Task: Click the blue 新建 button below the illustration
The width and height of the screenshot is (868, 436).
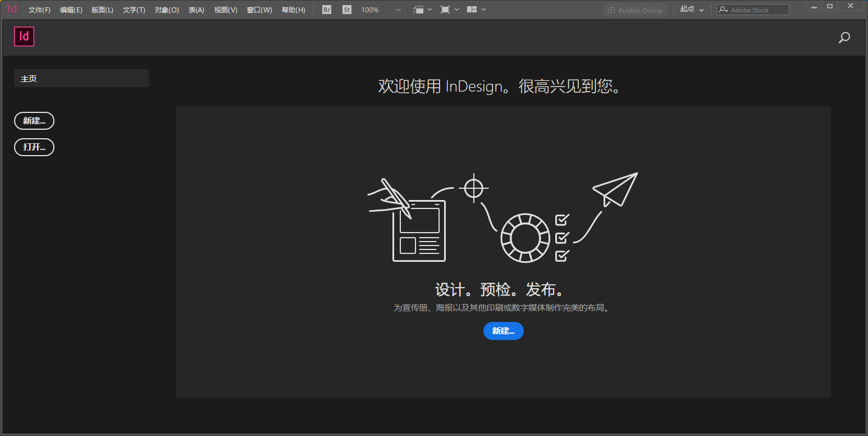Action: 503,331
